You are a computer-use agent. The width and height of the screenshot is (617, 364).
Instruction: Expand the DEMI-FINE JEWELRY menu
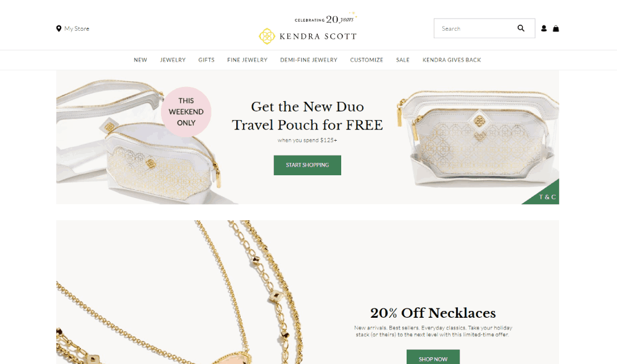click(x=308, y=60)
